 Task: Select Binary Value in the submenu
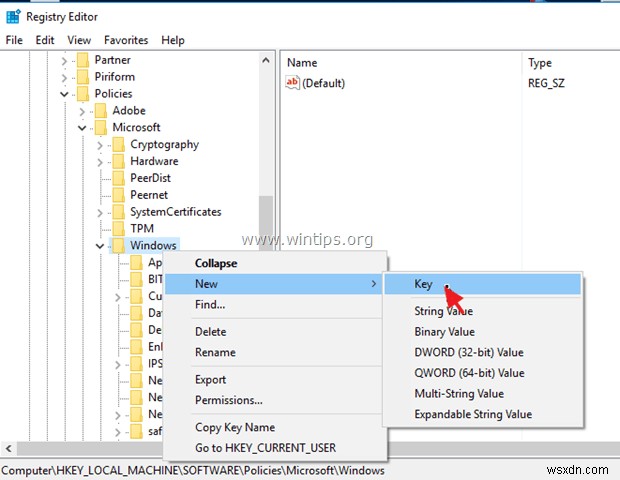[x=482, y=332]
